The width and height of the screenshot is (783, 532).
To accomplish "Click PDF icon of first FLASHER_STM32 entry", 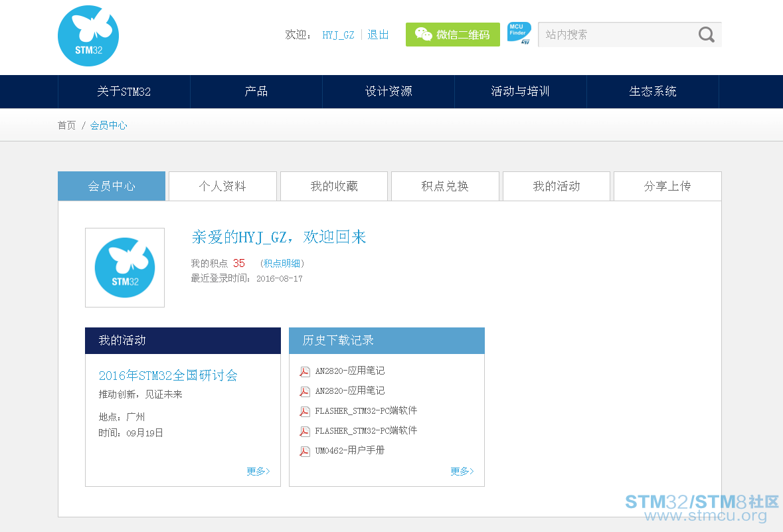I will (305, 411).
